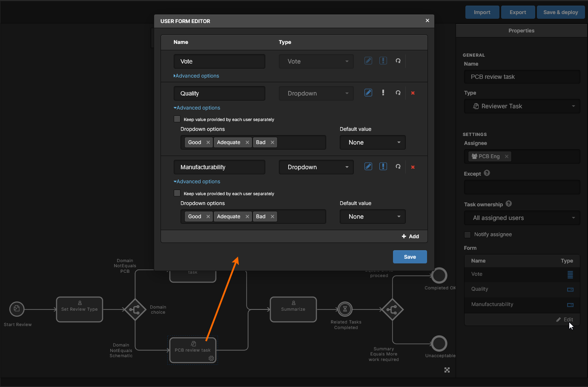Toggle the exclamation required icon for Quality field
The width and height of the screenshot is (588, 387).
[x=383, y=93]
